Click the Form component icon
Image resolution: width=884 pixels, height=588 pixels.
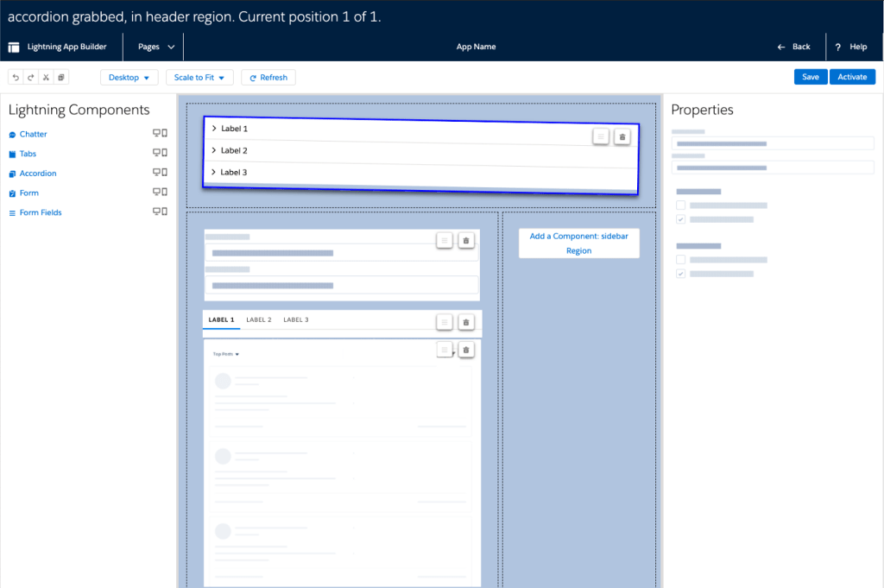(x=12, y=193)
